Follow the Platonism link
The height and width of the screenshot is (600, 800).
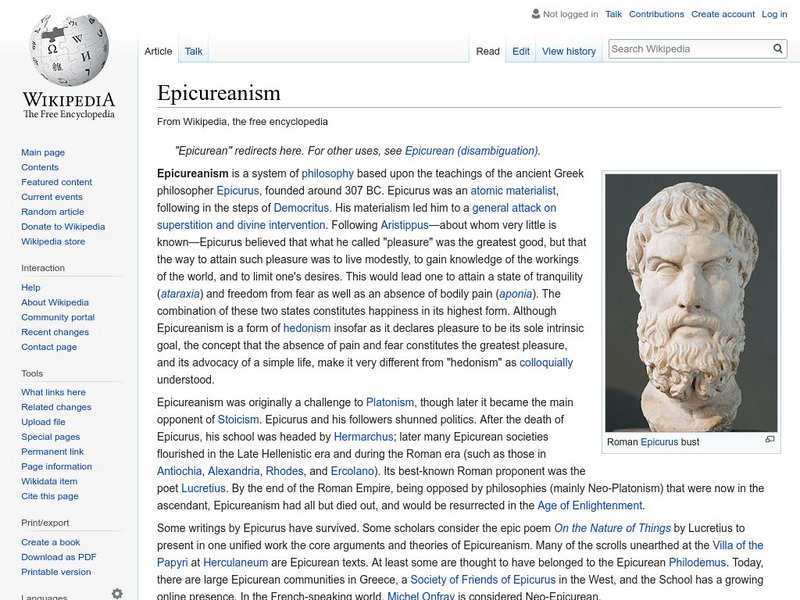(390, 403)
